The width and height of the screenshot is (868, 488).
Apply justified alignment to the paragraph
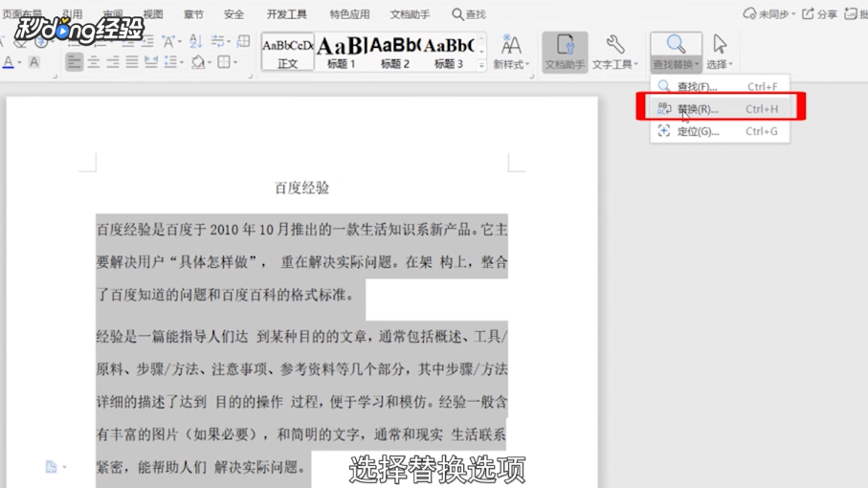click(132, 62)
